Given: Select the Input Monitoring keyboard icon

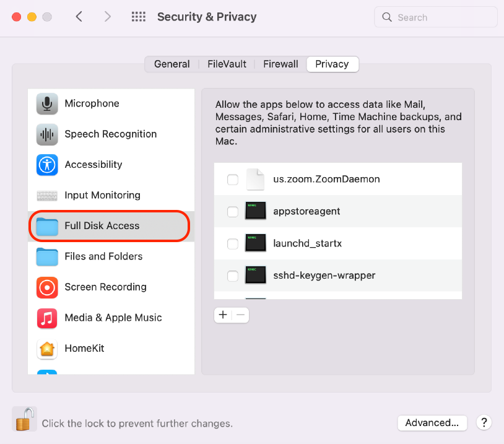Looking at the screenshot, I should coord(47,196).
